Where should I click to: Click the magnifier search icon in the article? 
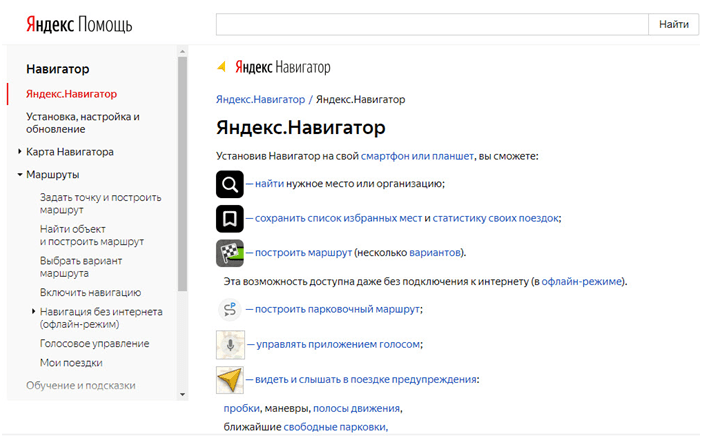pos(230,184)
